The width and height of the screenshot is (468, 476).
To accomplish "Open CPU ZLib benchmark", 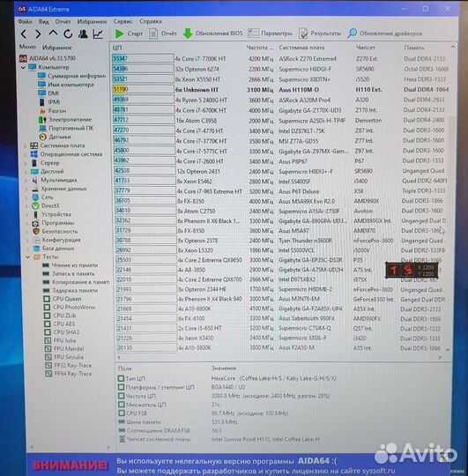I will pos(59,316).
